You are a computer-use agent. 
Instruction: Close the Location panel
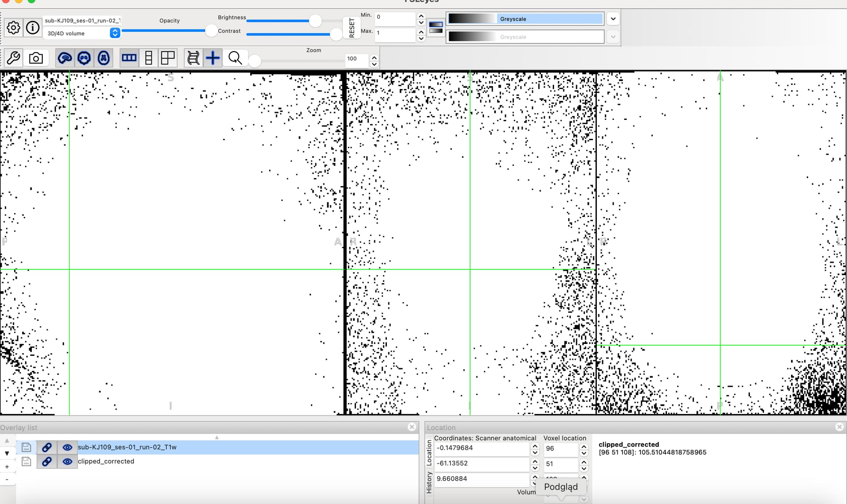click(x=839, y=427)
